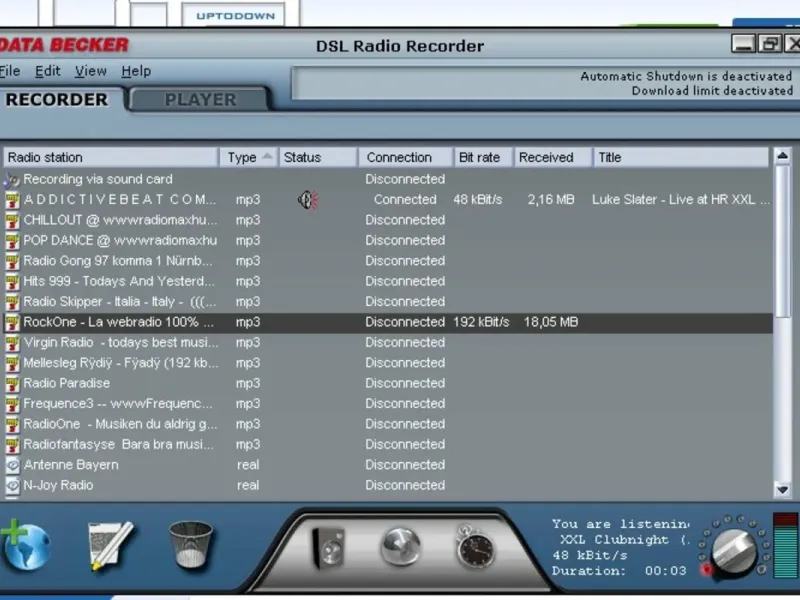Screen dimensions: 800x600
Task: Switch to the RECORDER tab
Action: click(57, 99)
